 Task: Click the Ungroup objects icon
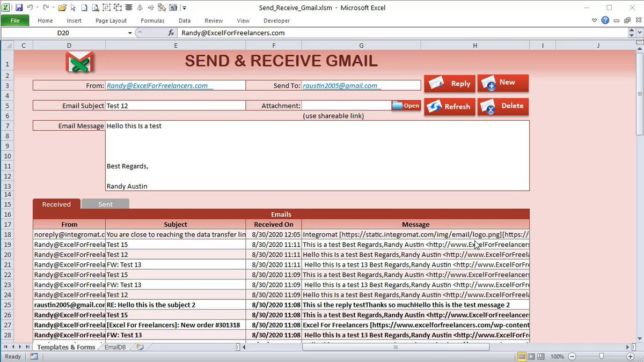pyautogui.click(x=118, y=8)
